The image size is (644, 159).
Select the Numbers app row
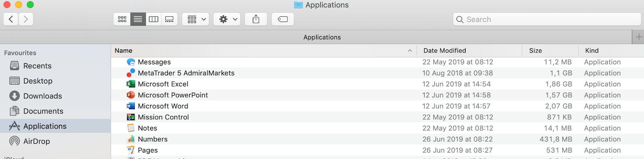[x=377, y=139]
